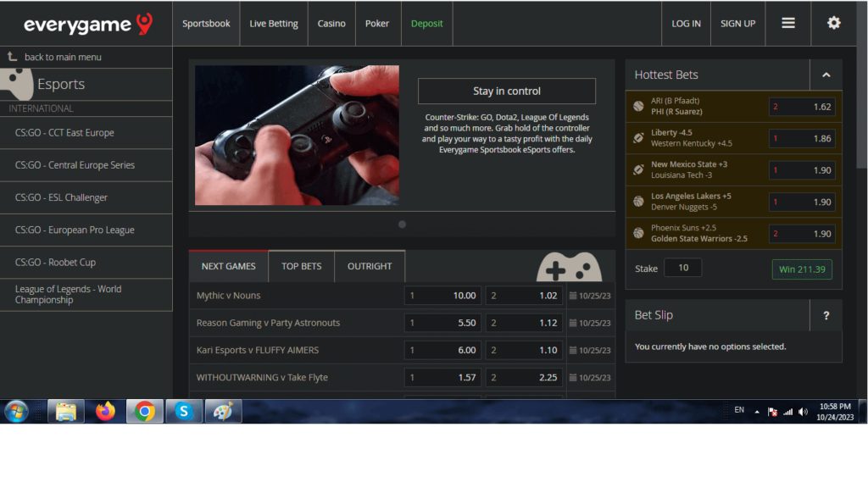Viewport: 868px width, 488px height.
Task: Open Windows Start button
Action: (x=17, y=412)
